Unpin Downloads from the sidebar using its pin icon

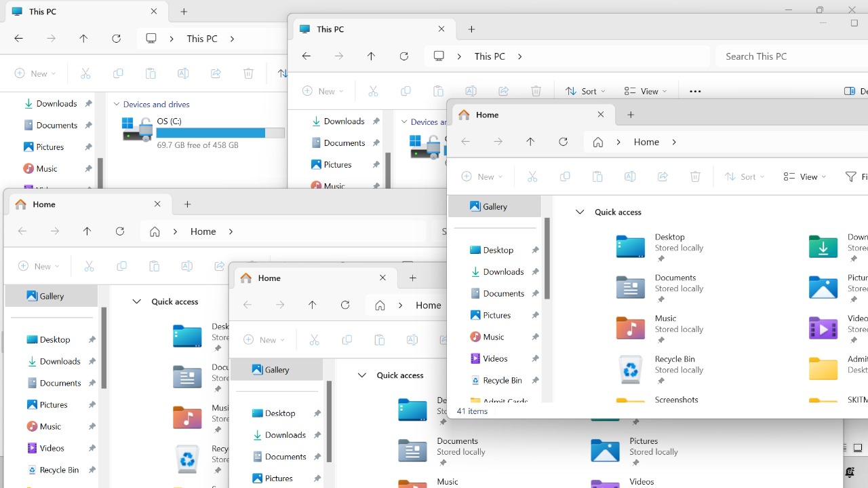[x=536, y=271]
